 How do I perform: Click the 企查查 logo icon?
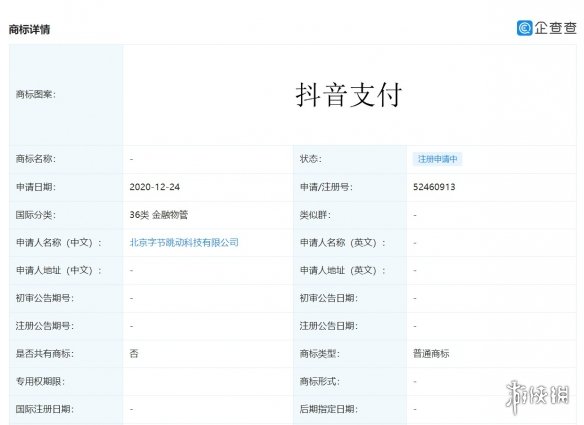point(524,28)
